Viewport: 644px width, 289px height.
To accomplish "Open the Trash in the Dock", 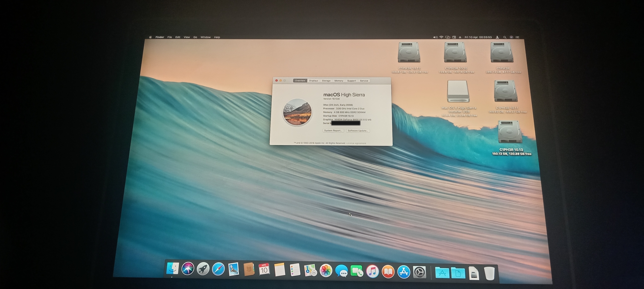I will 489,273.
